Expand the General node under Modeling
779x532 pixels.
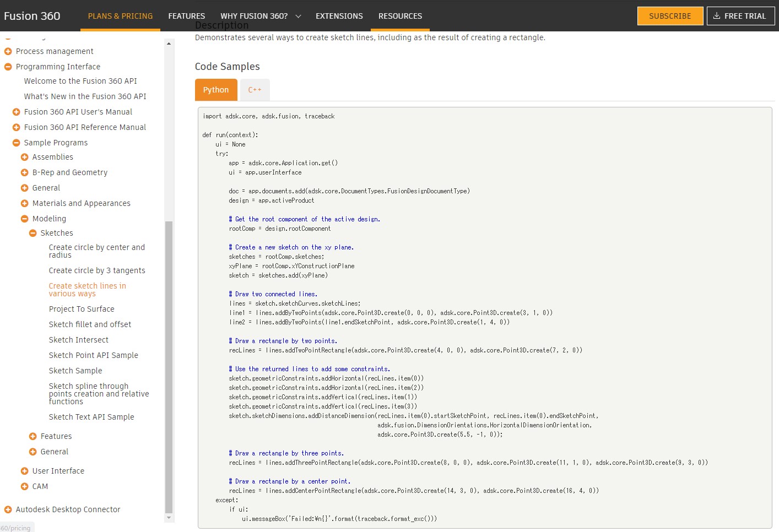[x=33, y=452]
